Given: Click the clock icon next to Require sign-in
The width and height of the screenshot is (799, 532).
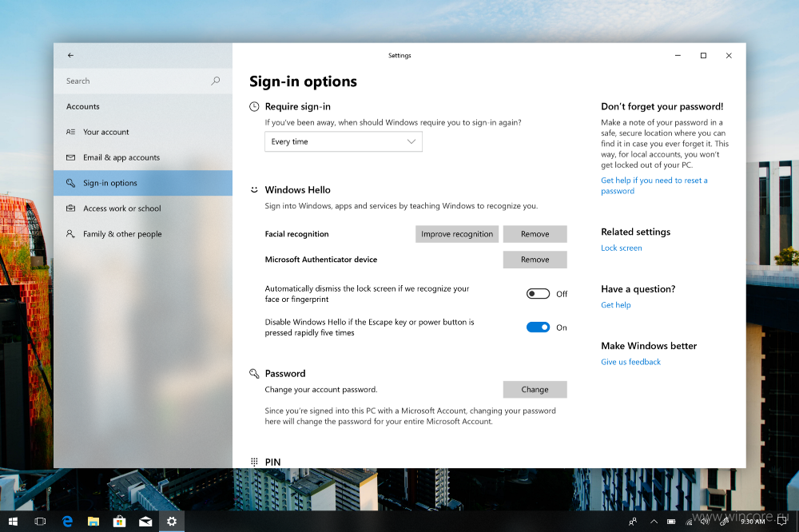Looking at the screenshot, I should [254, 106].
